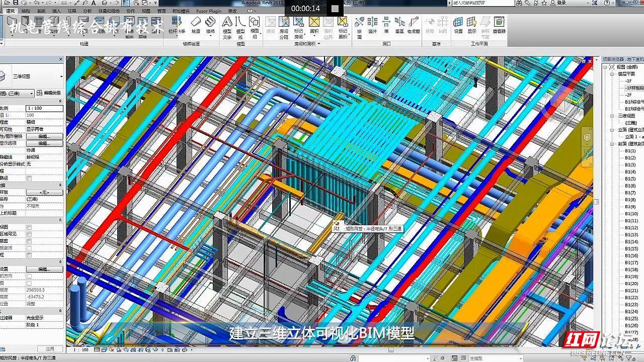Click the 256503.5 value field in properties
The width and height of the screenshot is (644, 362).
[x=44, y=290]
